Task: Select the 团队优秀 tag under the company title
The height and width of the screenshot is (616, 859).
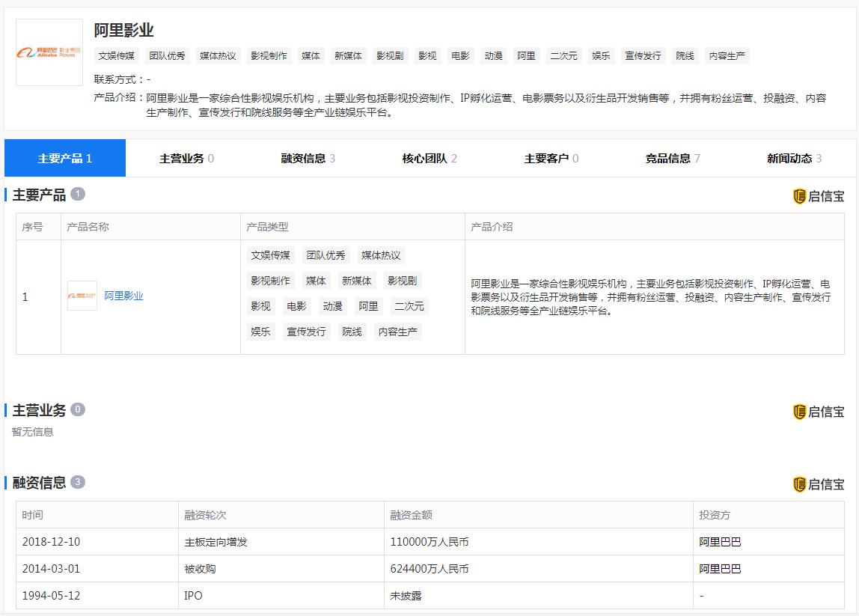Action: pos(167,56)
